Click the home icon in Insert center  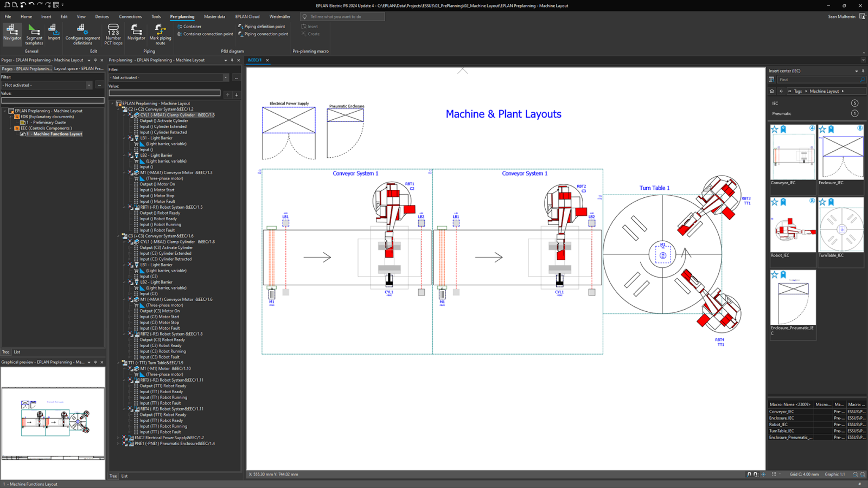point(772,91)
